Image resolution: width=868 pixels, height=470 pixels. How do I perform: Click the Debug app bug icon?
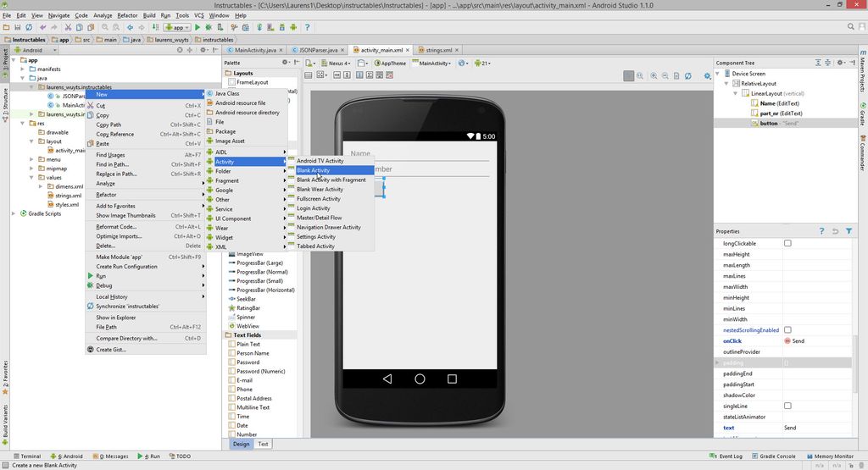(209, 27)
